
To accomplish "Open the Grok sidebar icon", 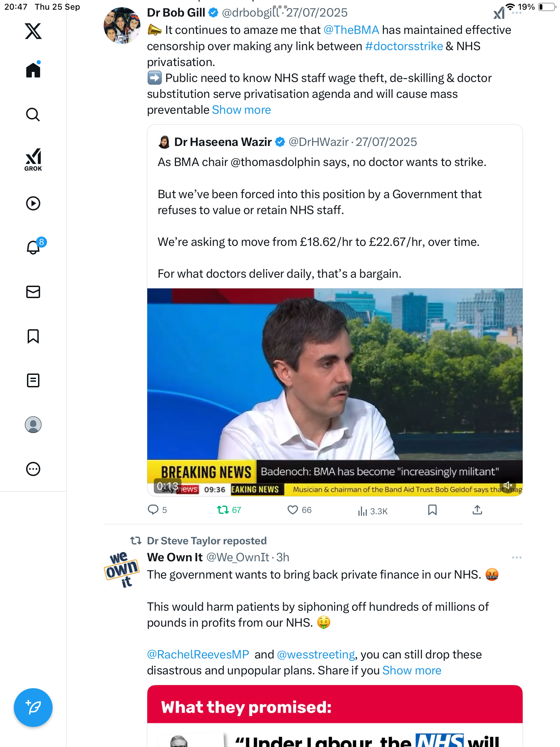I will (x=33, y=159).
